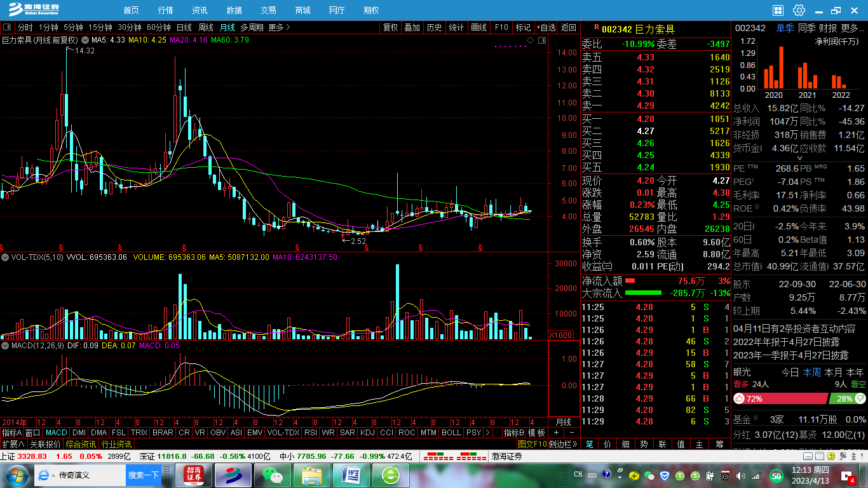Viewport: 868px width, 488px height.
Task: Switch financial panel to 财报
Action: 828,28
